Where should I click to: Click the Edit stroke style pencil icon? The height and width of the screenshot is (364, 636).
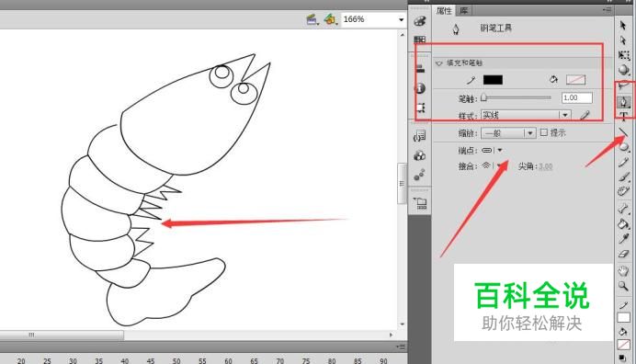pos(585,115)
